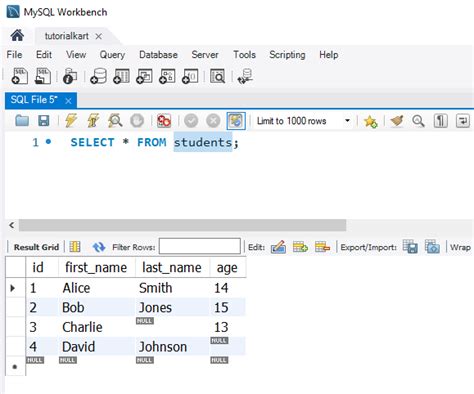Select the cell containing Jones

[172, 307]
